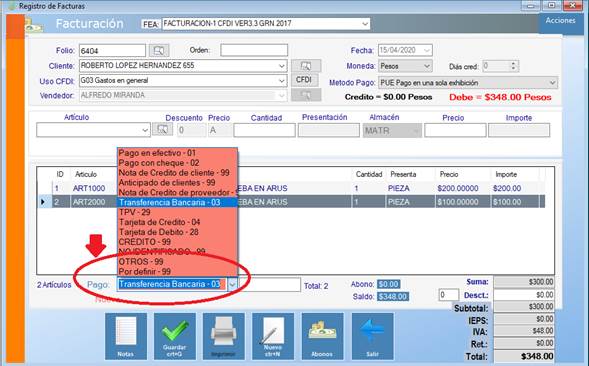The image size is (589, 366).
Task: Select Pago con cheque - 02
Action: click(177, 163)
